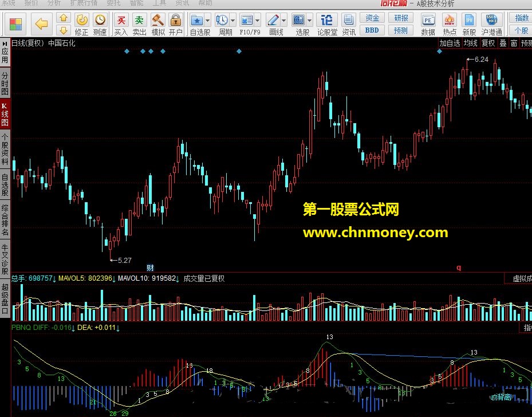This screenshot has width=532, height=417.
Task: Open the 资讯 news document icon
Action: tap(348, 19)
